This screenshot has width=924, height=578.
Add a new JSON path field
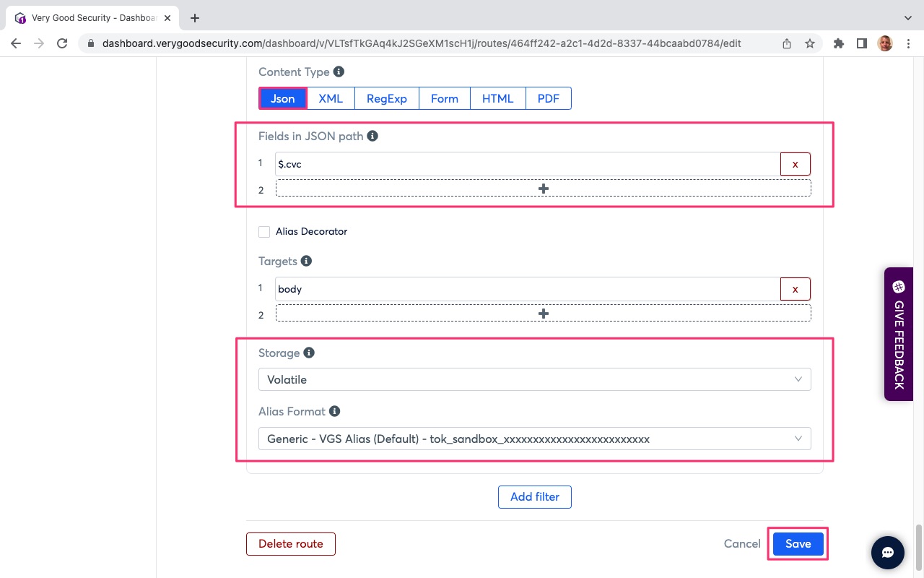(544, 188)
